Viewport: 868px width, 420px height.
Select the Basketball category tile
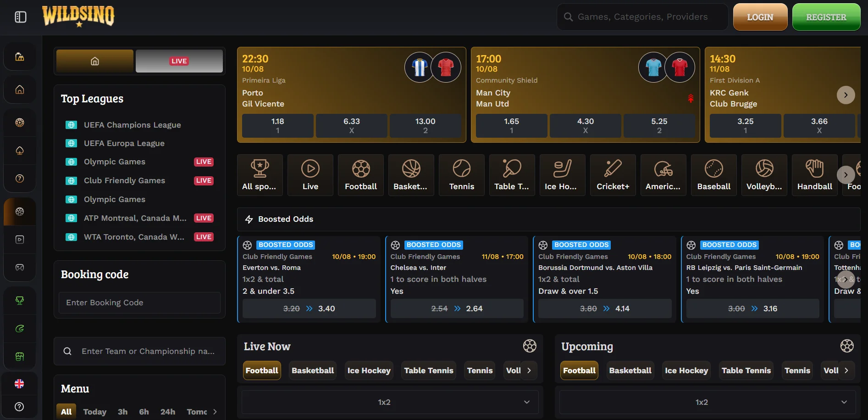(x=411, y=175)
